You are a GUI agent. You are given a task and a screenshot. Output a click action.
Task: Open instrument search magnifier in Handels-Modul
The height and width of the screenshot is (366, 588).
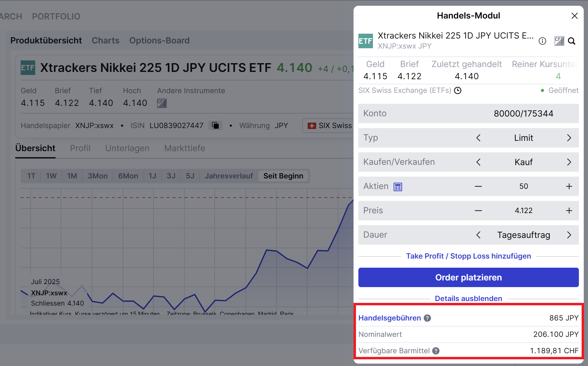tap(572, 41)
